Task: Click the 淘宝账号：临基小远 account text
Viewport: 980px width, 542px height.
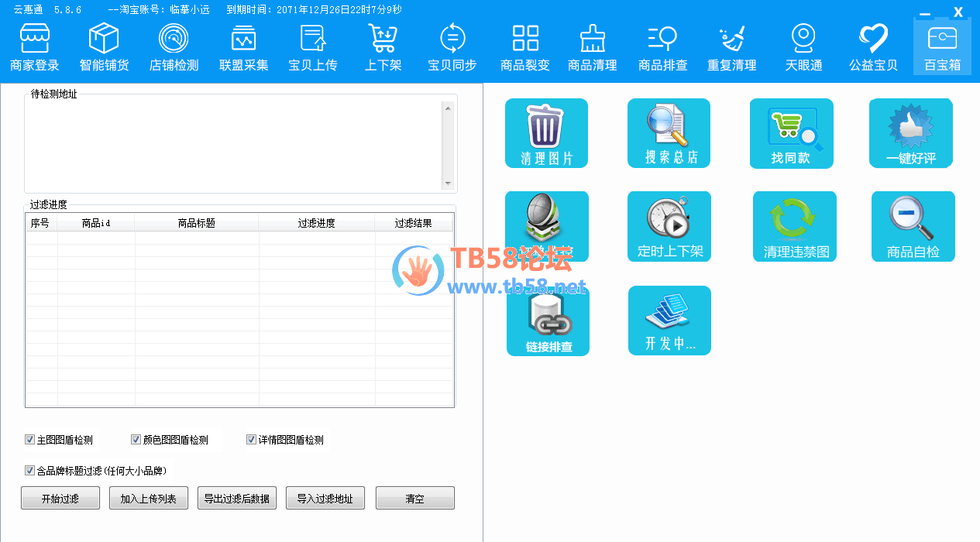Action: (x=159, y=10)
